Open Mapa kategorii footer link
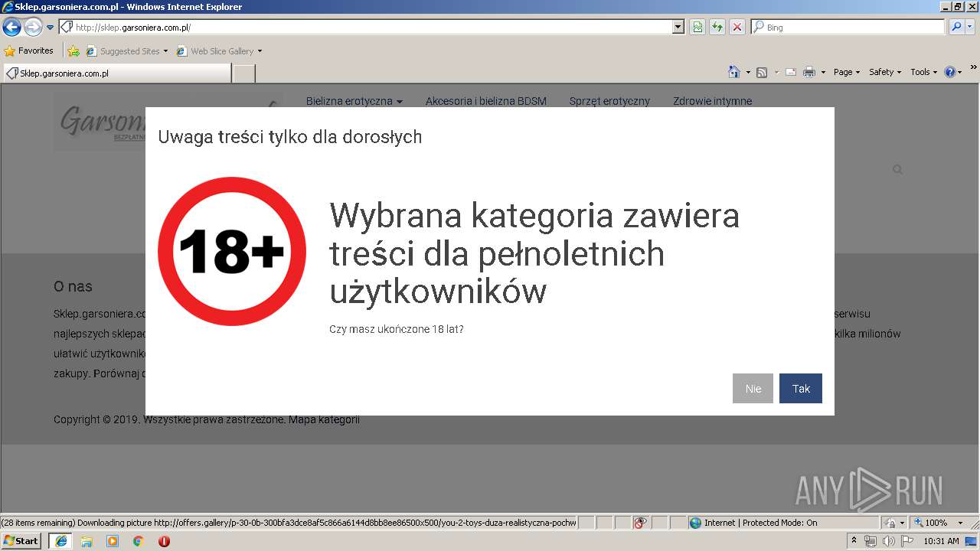This screenshot has height=551, width=980. pyautogui.click(x=324, y=419)
